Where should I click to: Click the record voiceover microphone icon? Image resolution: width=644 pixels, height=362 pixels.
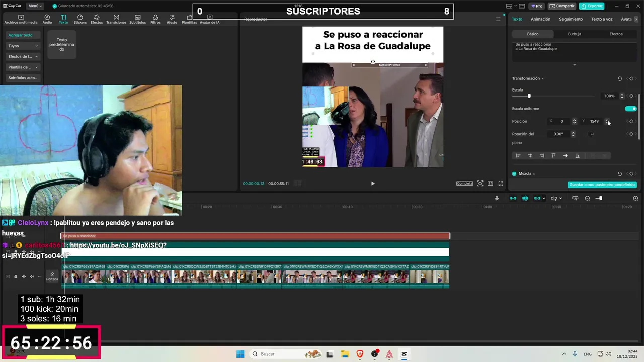[x=497, y=198]
